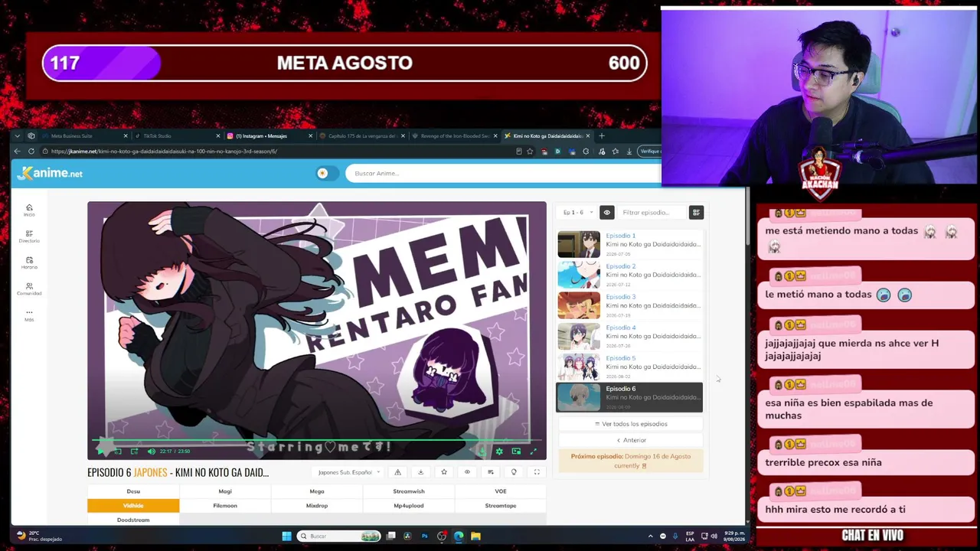Select the Filemoon server tab
Image resolution: width=980 pixels, height=551 pixels.
(x=225, y=505)
